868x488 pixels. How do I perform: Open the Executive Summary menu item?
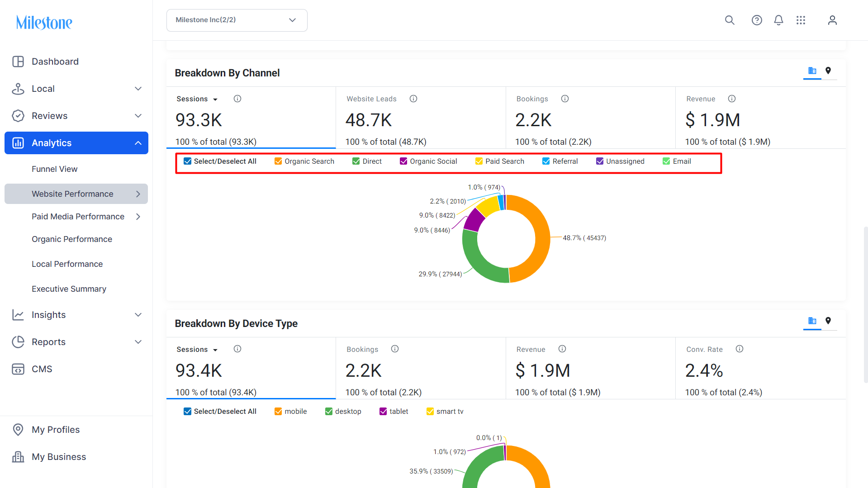(x=69, y=289)
